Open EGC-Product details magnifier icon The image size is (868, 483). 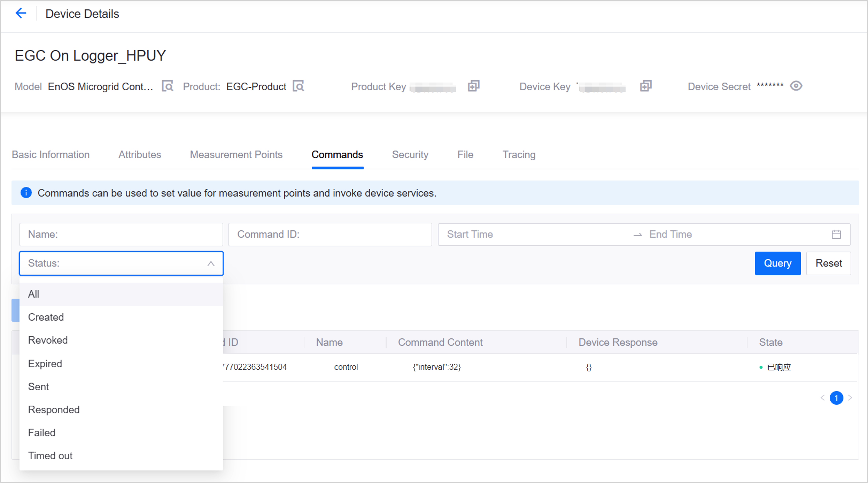(x=298, y=86)
